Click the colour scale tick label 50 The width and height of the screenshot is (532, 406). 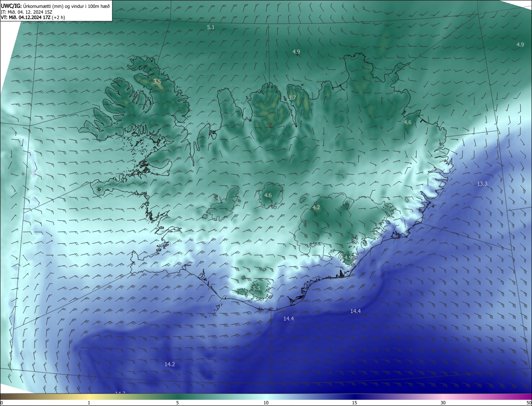[528, 403]
